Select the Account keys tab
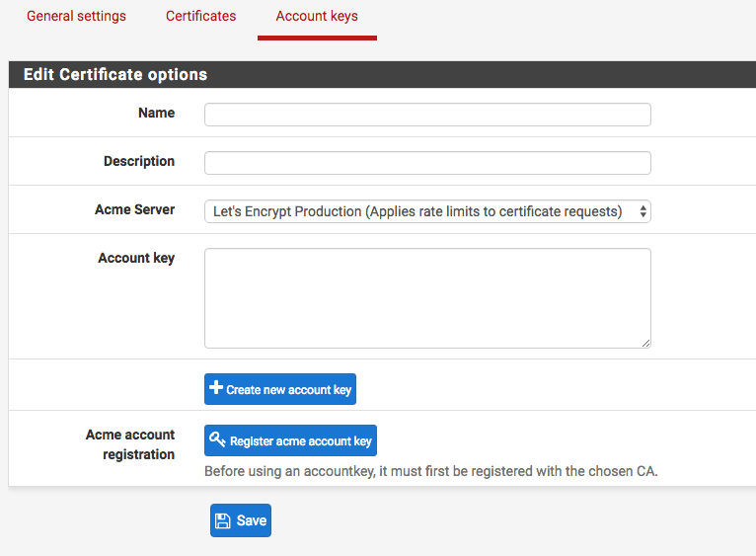The height and width of the screenshot is (556, 756). point(317,17)
